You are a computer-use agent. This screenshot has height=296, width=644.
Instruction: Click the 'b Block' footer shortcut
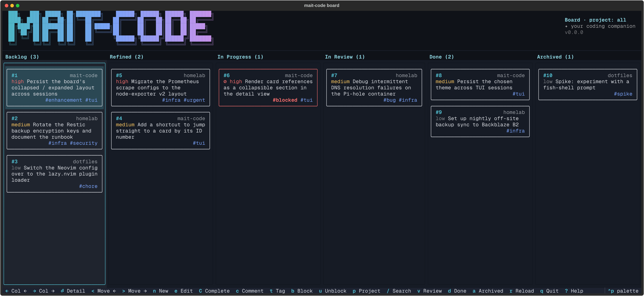[x=302, y=291]
